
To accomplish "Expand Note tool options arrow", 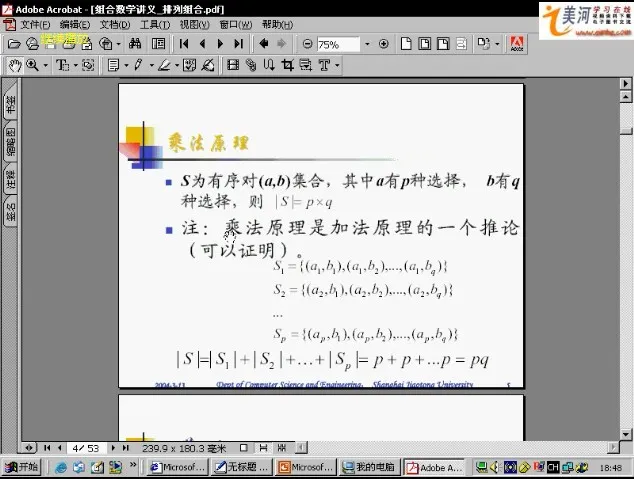I will click(127, 65).
